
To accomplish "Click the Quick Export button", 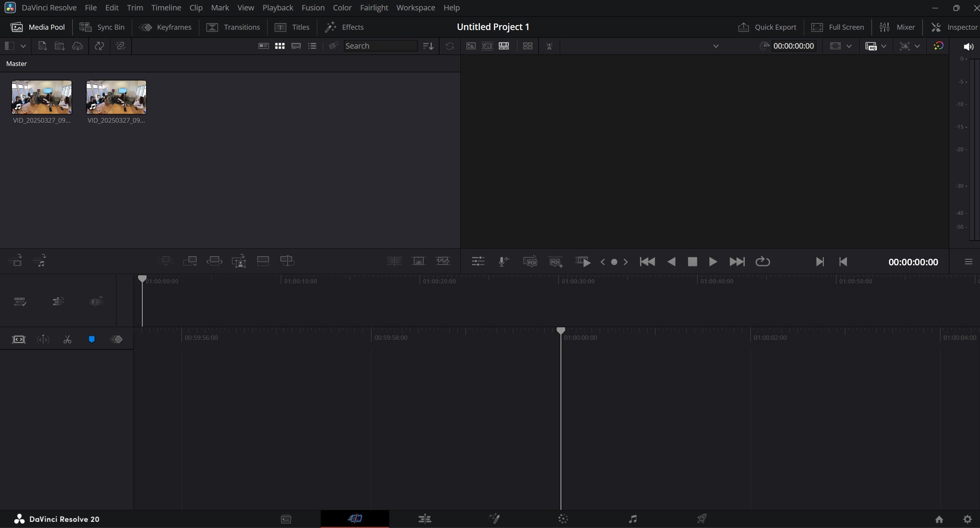I will point(767,27).
